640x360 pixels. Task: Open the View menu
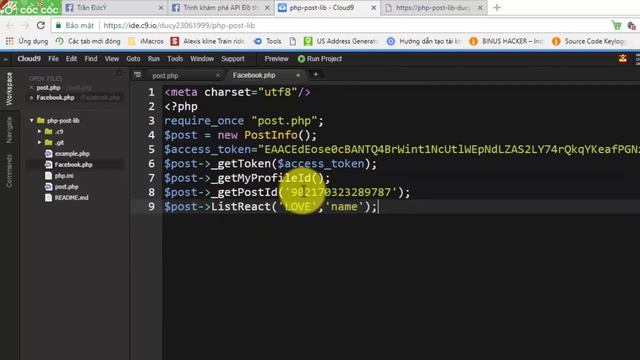coord(112,59)
